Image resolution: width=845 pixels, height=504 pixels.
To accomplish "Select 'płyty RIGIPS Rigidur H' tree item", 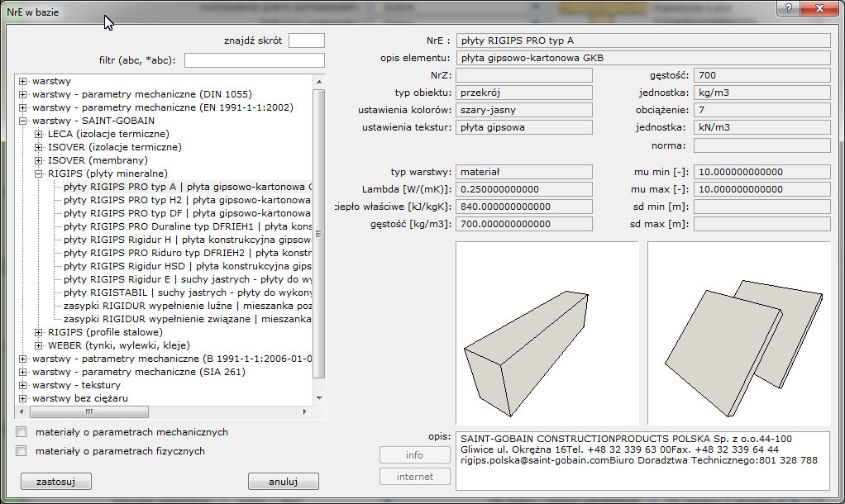I will coord(187,240).
